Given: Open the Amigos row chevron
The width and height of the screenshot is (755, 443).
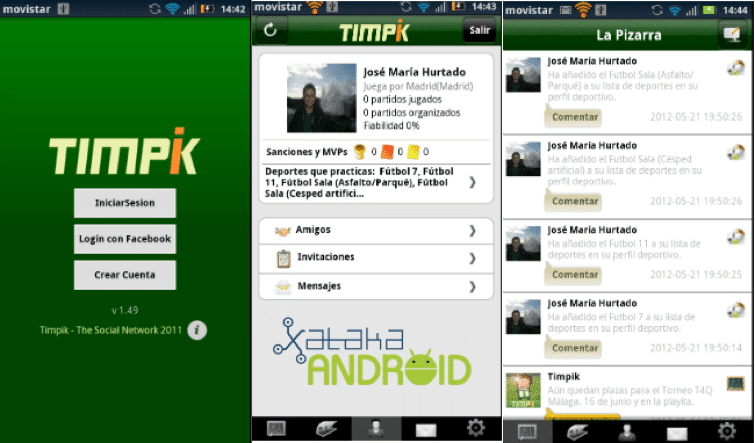Looking at the screenshot, I should click(472, 231).
